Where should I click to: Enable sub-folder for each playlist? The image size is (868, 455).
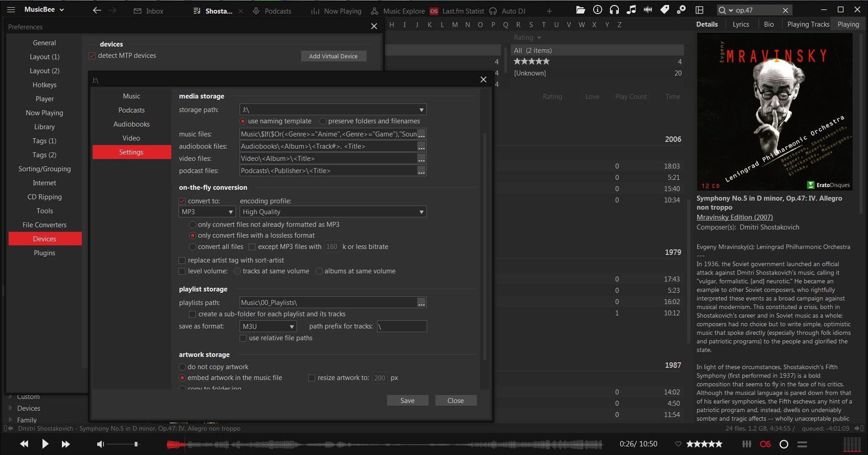193,314
